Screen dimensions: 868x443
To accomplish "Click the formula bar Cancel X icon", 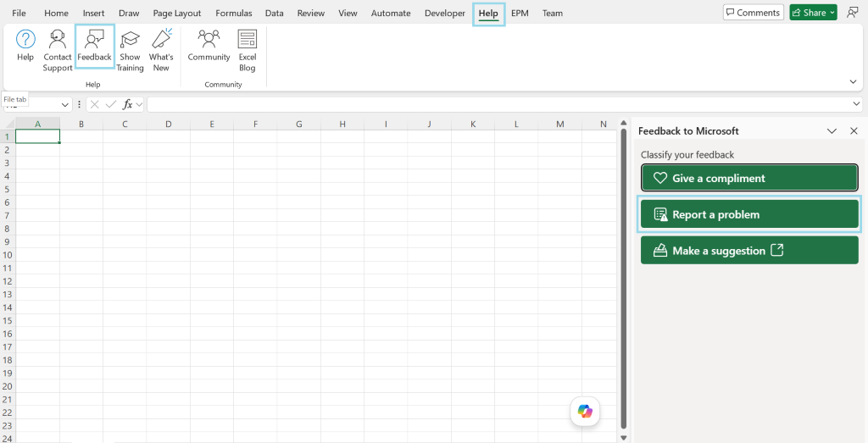I will [x=95, y=104].
